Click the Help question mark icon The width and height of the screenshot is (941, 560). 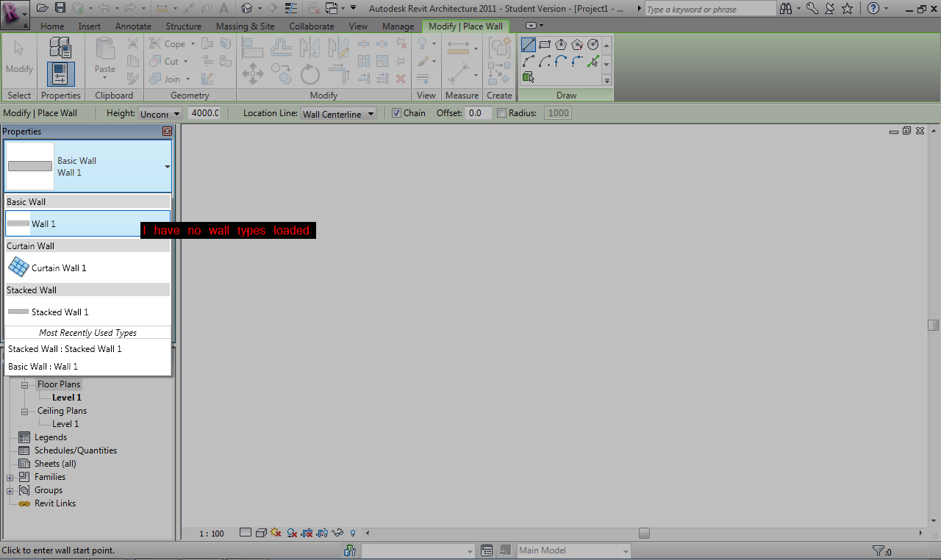point(873,8)
